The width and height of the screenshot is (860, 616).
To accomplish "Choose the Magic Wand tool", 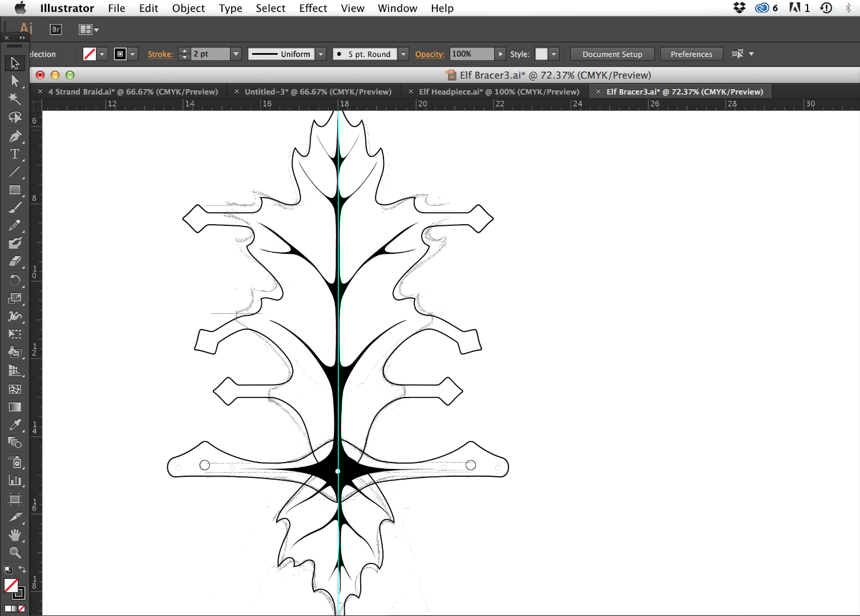I will pyautogui.click(x=15, y=99).
